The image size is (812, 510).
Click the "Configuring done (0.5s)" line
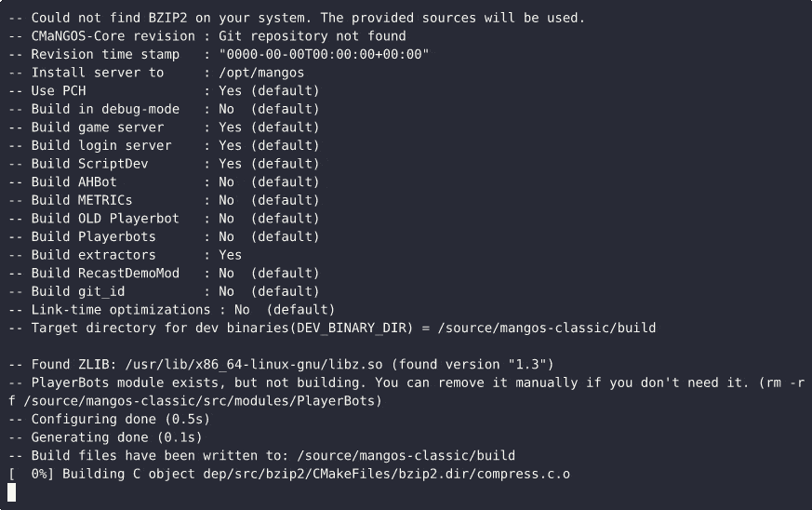(x=116, y=419)
